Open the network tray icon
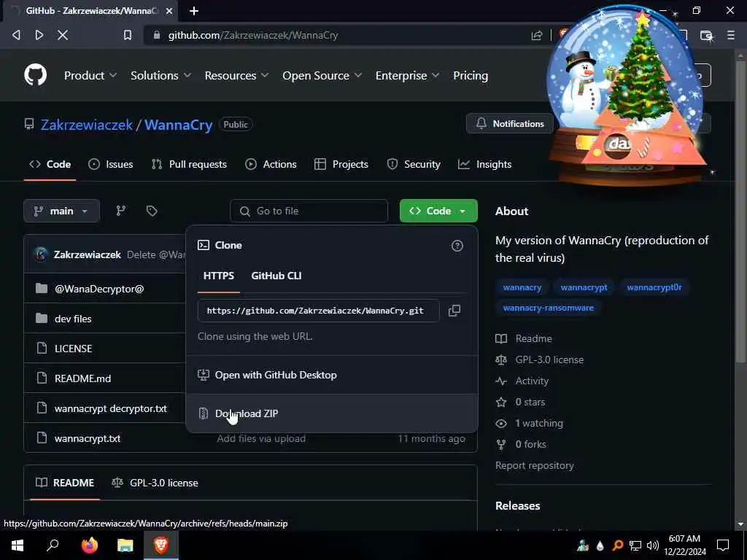Image resolution: width=747 pixels, height=560 pixels. tap(635, 545)
